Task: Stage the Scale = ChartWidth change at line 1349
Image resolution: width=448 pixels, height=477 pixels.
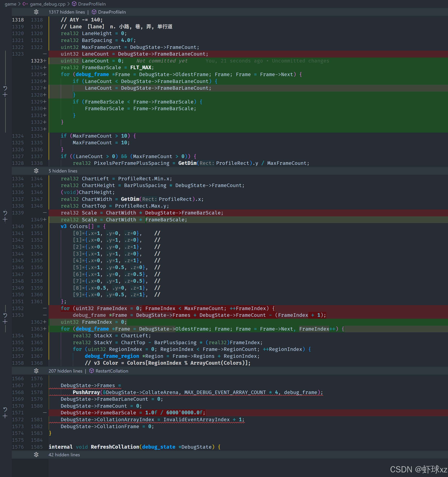Action: [x=5, y=220]
